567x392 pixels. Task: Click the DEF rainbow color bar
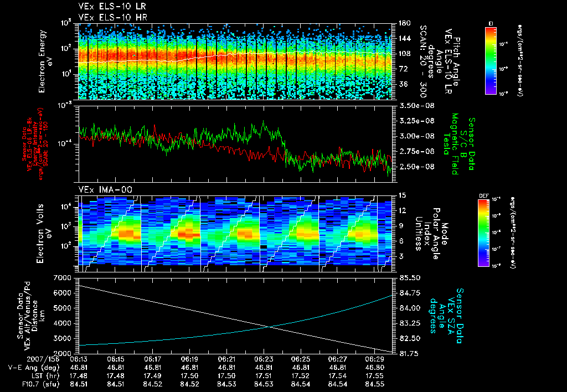(484, 233)
